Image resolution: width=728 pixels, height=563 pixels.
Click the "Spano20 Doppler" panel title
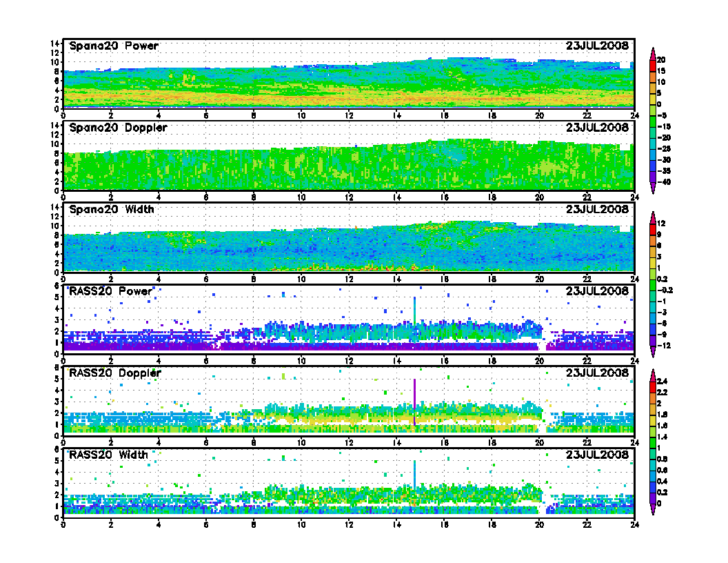tap(118, 128)
